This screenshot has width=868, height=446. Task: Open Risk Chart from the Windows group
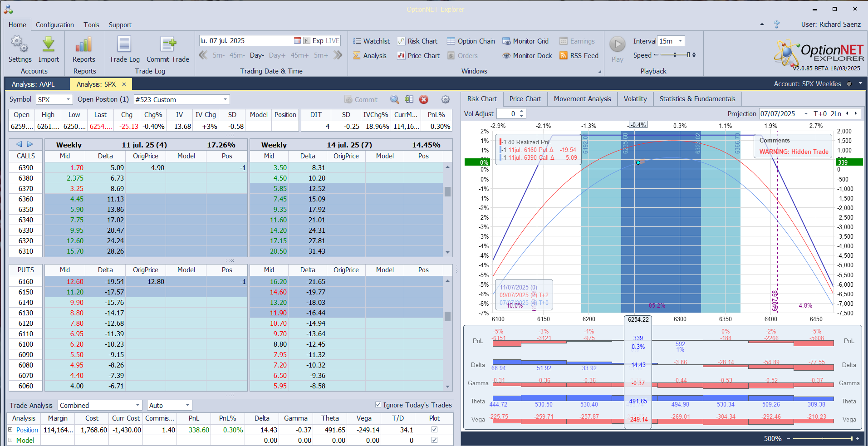click(417, 41)
